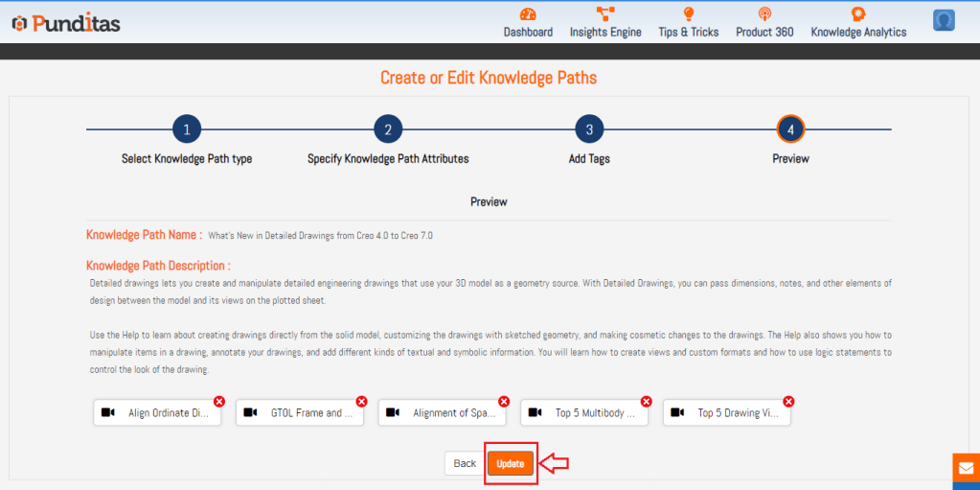Image resolution: width=980 pixels, height=490 pixels.
Task: Remove the Align Ordinate Di... video
Action: coord(219,401)
